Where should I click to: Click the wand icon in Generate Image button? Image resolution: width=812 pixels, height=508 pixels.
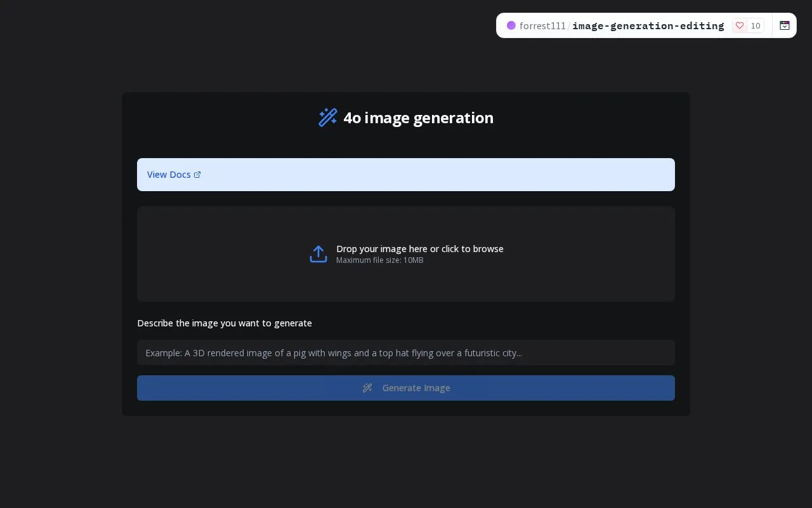[367, 388]
